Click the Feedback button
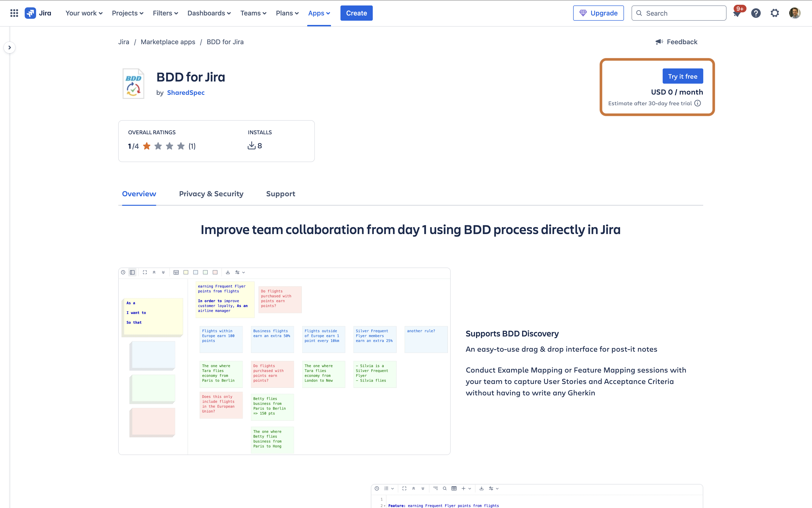This screenshot has width=812, height=508. 676,42
